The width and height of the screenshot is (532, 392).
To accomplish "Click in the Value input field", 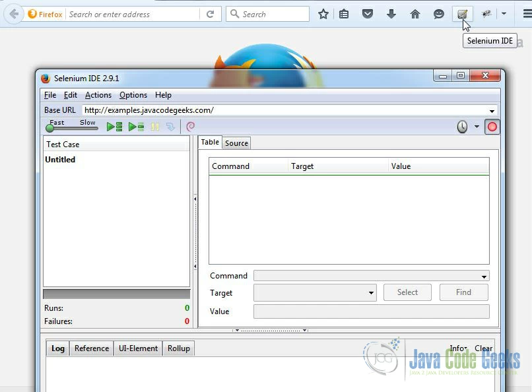I will (371, 311).
